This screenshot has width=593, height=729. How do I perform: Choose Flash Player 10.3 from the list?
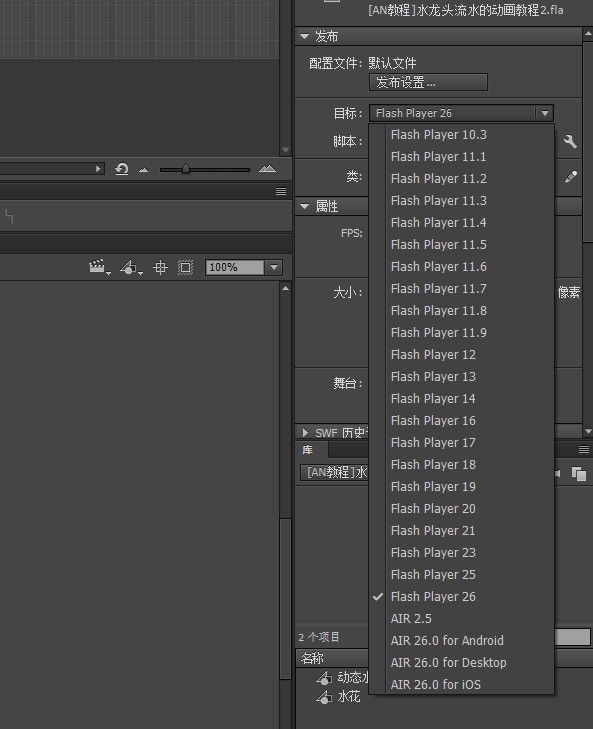(x=470, y=135)
